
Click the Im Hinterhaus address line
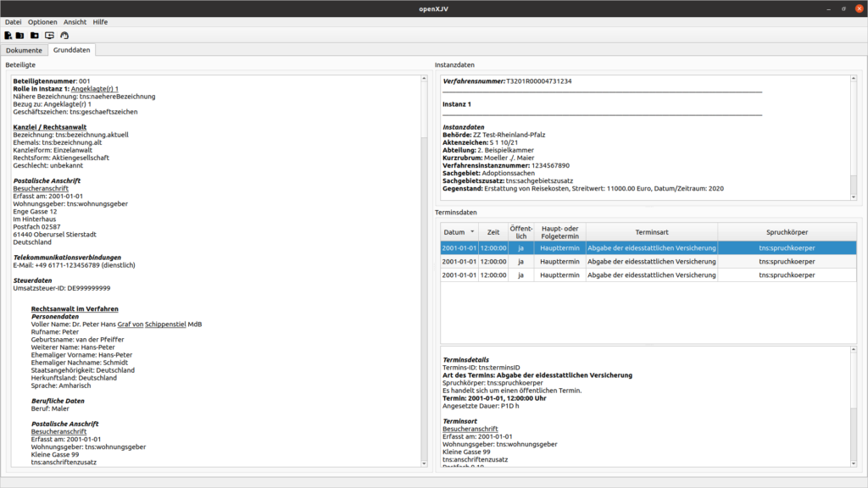[x=34, y=219]
